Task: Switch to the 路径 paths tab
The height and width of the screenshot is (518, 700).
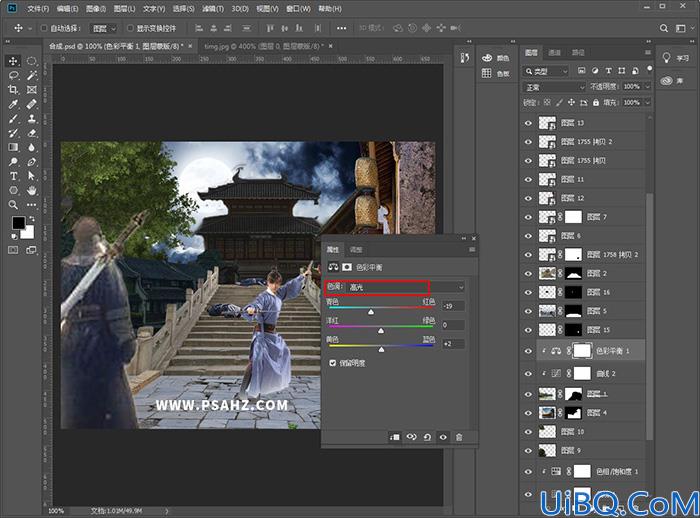Action: (x=578, y=52)
